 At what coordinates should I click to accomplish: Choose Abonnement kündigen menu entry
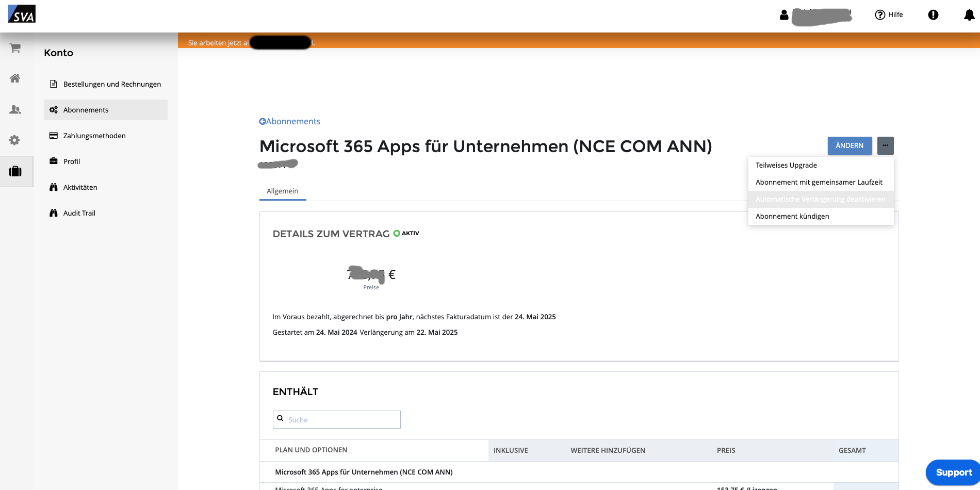[x=792, y=216]
